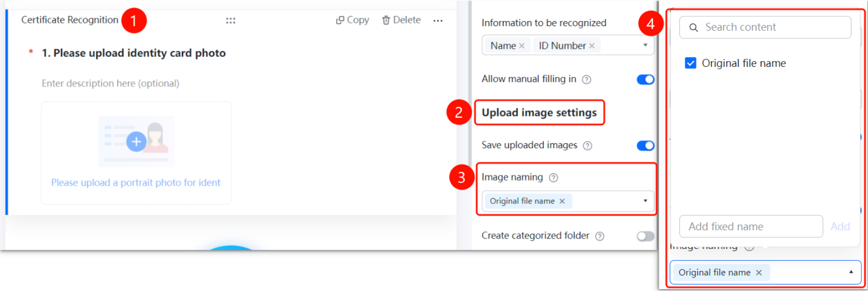Show help tooltip for Image naming

[553, 177]
